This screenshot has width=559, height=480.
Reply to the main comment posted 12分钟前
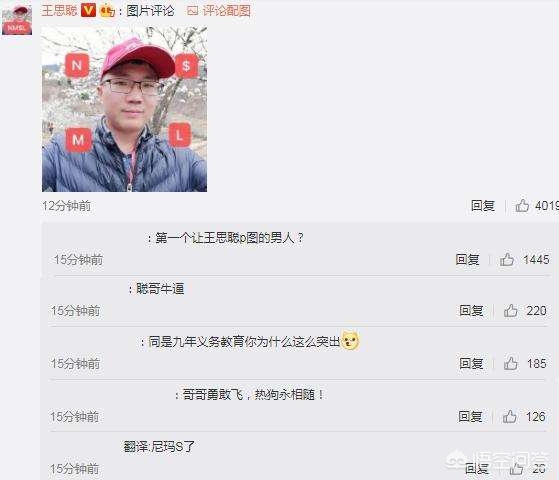[483, 206]
